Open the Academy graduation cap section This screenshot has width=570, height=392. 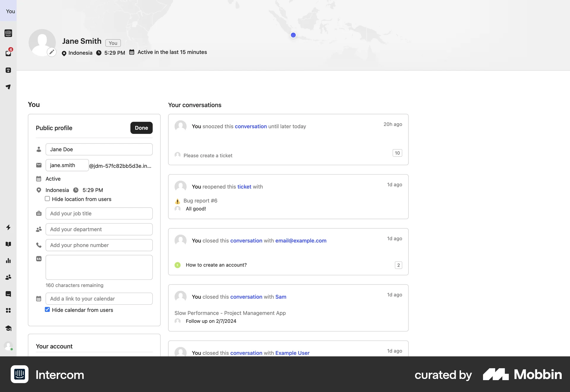pos(8,328)
